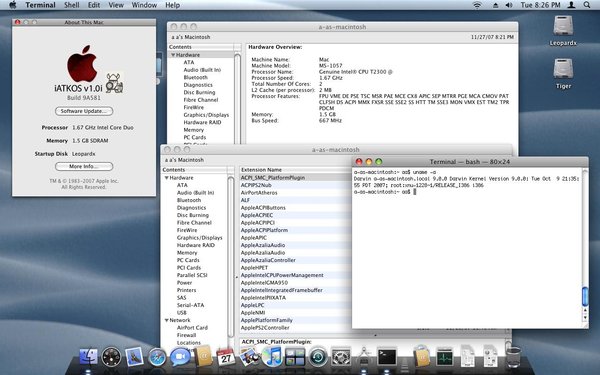Select PCI Cards in the sidebar
The height and width of the screenshot is (375, 600).
pyautogui.click(x=189, y=268)
